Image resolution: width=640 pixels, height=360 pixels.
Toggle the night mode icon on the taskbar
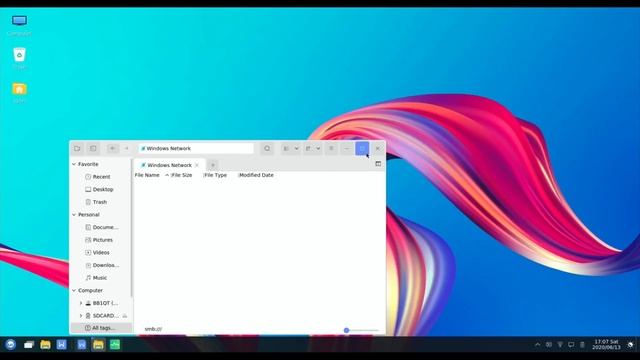[x=631, y=345]
